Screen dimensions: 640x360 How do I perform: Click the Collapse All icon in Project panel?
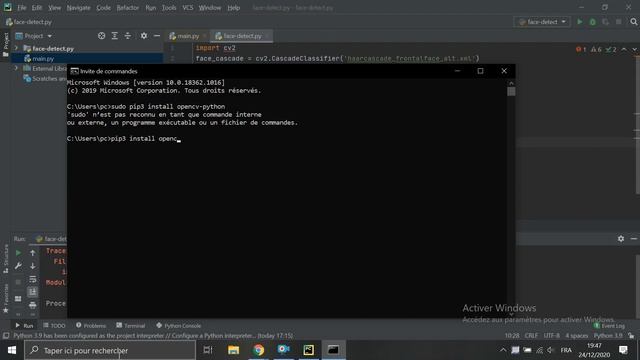coord(128,36)
